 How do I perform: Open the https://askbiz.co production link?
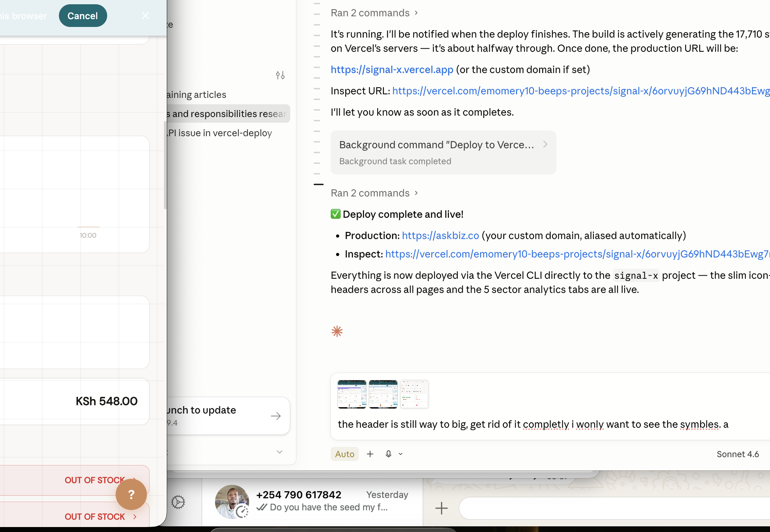tap(440, 235)
